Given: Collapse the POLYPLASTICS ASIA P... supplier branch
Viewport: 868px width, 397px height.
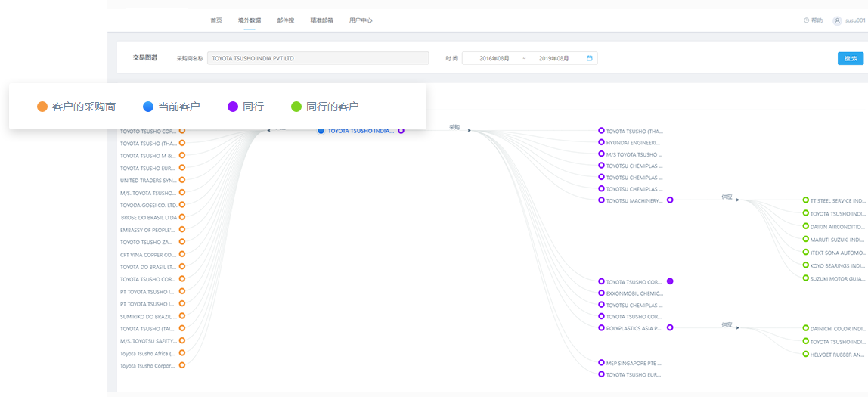Looking at the screenshot, I should pos(670,327).
